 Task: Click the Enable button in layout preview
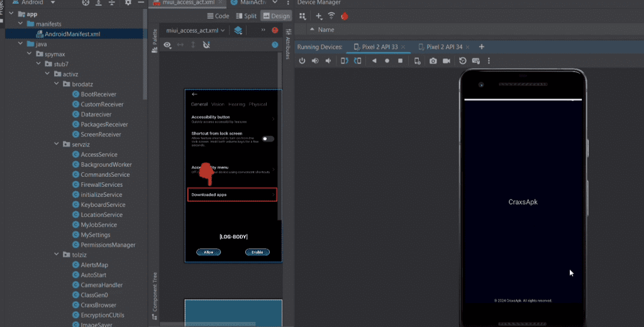pos(257,252)
